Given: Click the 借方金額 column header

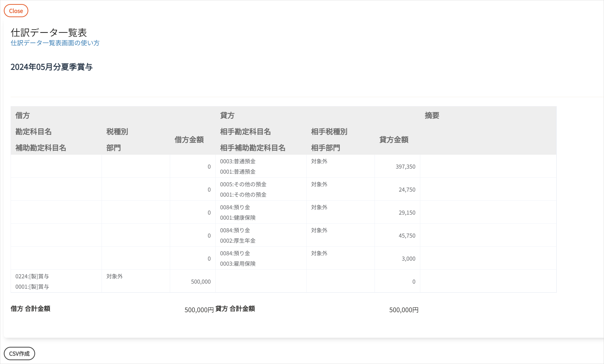Looking at the screenshot, I should pos(189,140).
